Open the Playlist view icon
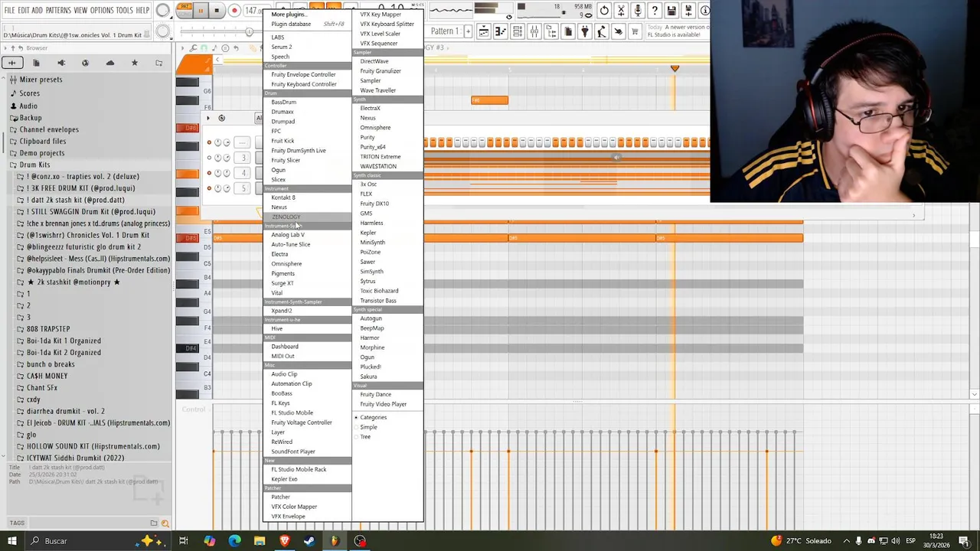The width and height of the screenshot is (980, 551). pos(483,31)
